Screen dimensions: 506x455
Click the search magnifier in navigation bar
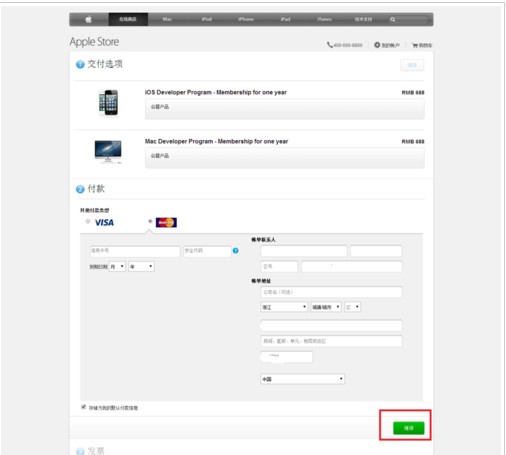coord(393,19)
